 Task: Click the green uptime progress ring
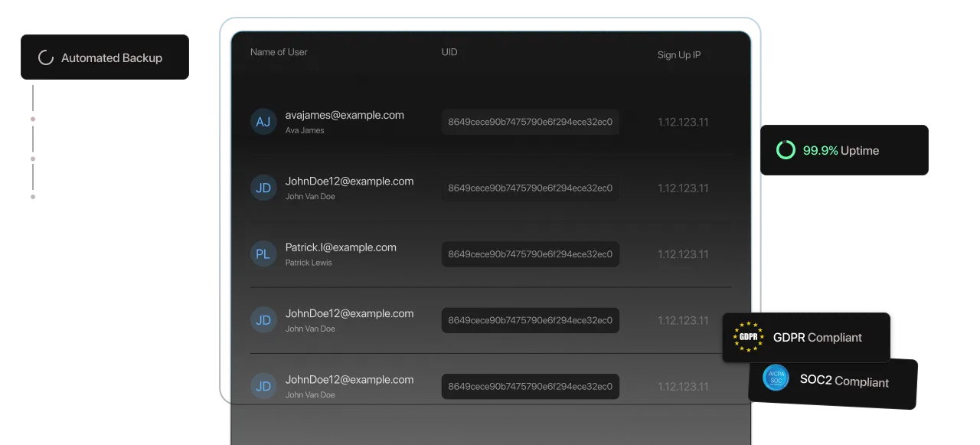point(786,150)
